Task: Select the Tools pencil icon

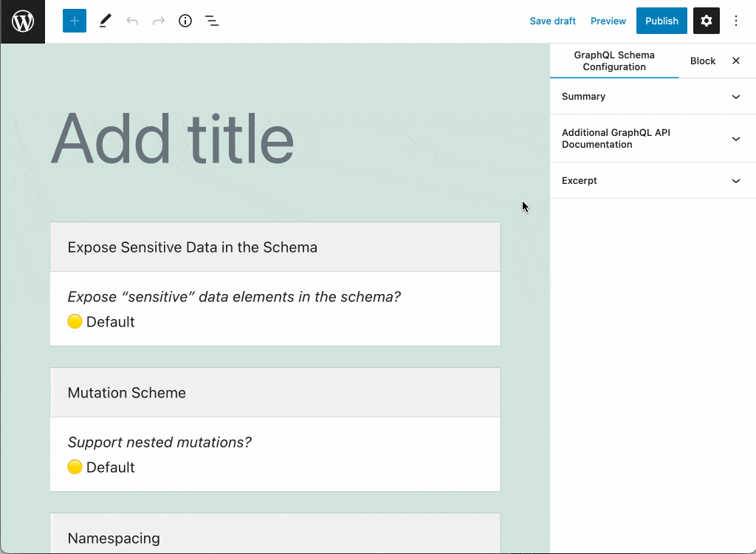Action: (105, 21)
